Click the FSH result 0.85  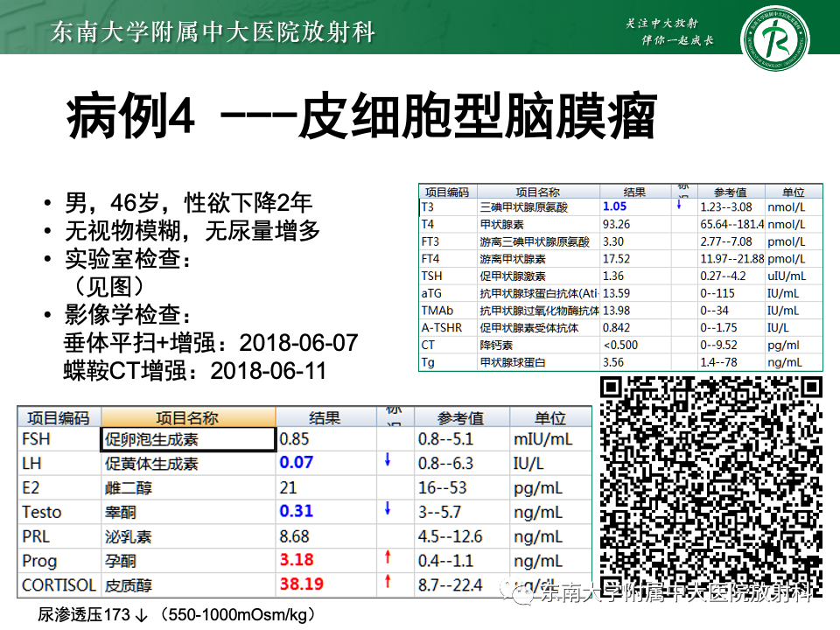pos(295,439)
